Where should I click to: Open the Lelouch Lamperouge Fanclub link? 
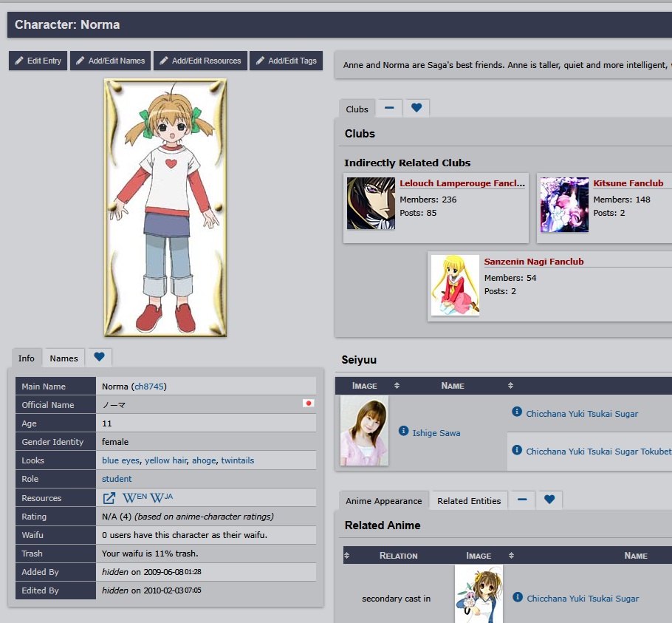click(462, 183)
